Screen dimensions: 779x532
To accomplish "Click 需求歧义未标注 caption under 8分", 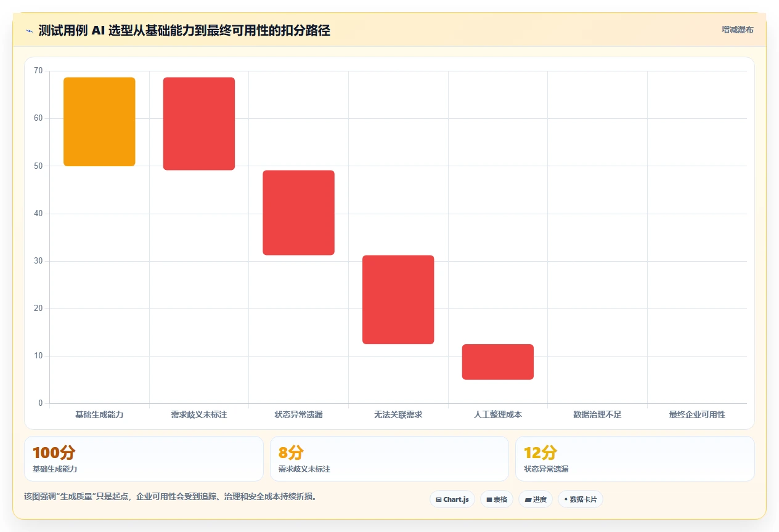I will coord(304,469).
